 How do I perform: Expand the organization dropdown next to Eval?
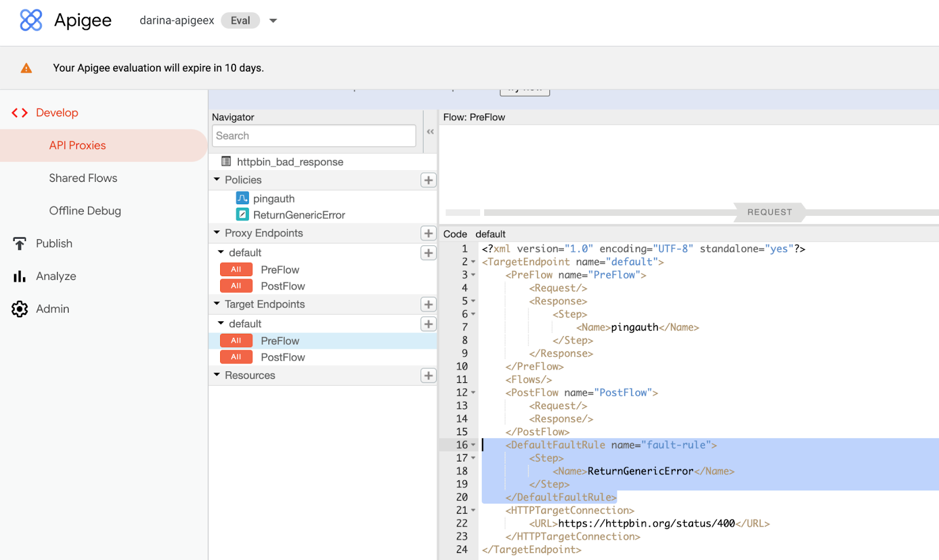click(273, 20)
